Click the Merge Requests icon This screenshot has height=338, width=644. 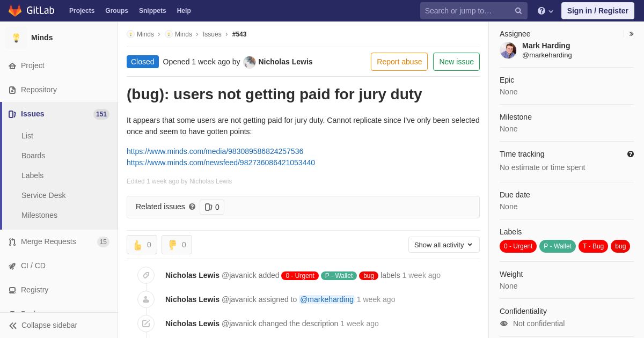[12, 241]
